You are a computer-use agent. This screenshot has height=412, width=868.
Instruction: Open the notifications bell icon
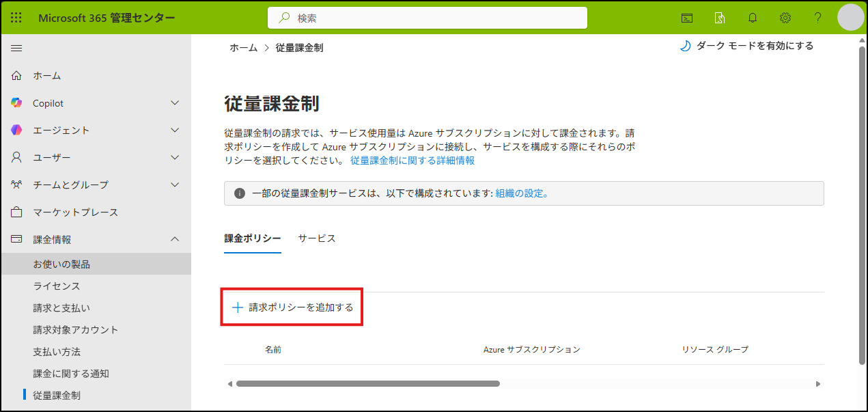[x=753, y=18]
